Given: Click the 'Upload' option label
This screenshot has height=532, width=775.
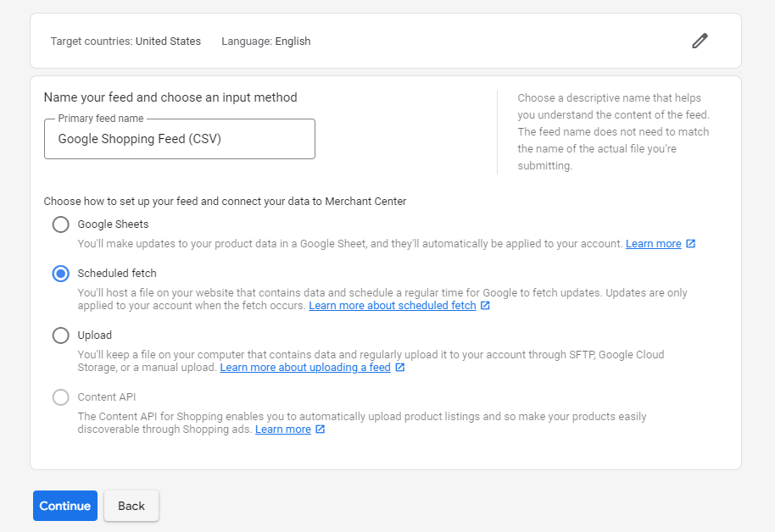Looking at the screenshot, I should tap(95, 335).
